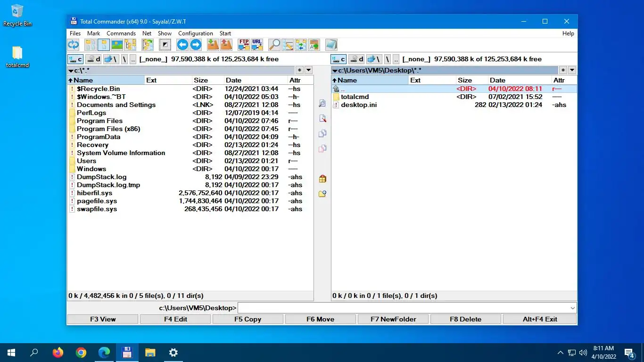This screenshot has width=644, height=362.
Task: Show the directory tree view icon
Action: tap(130, 45)
